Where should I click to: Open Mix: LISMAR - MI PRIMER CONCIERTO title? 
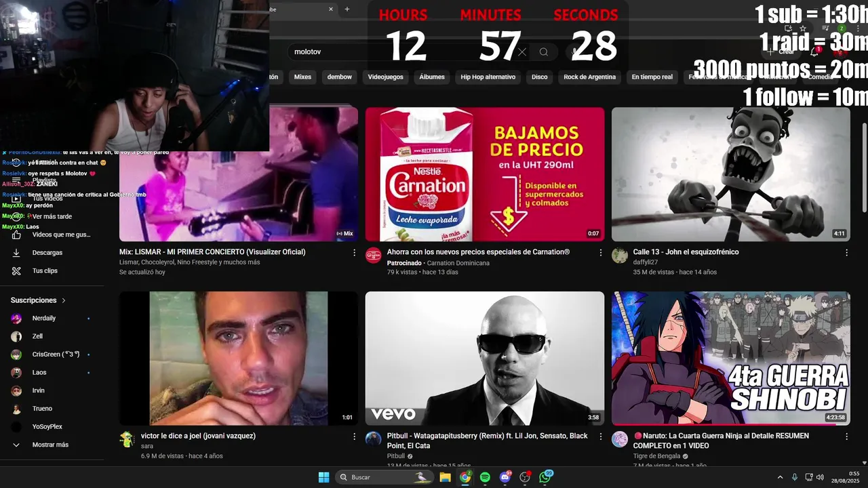212,252
